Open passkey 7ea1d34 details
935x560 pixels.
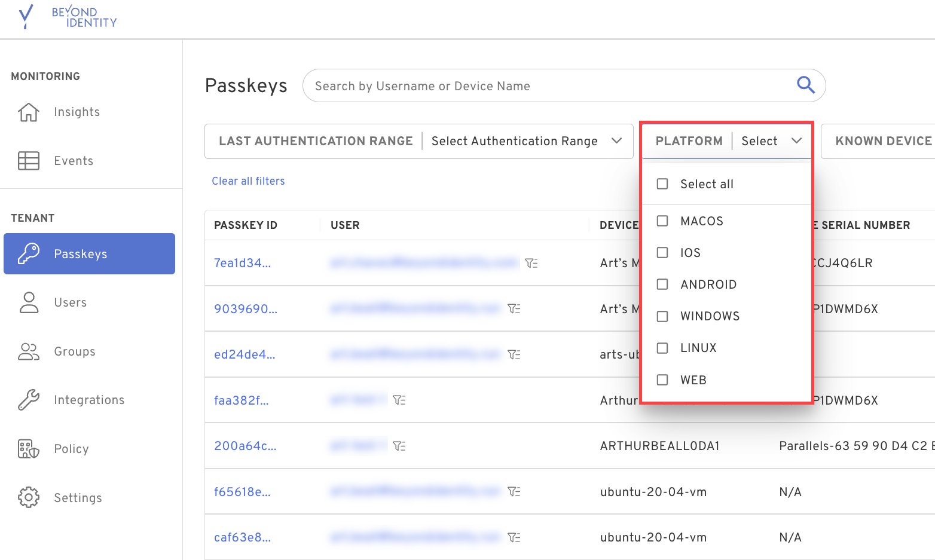(242, 263)
